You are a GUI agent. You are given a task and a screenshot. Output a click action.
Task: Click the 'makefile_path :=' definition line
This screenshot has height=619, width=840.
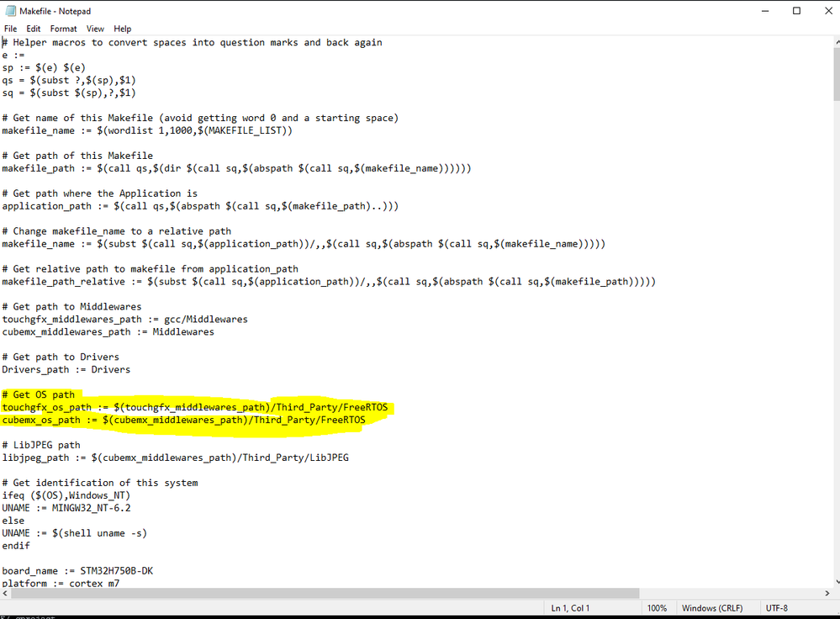point(236,168)
